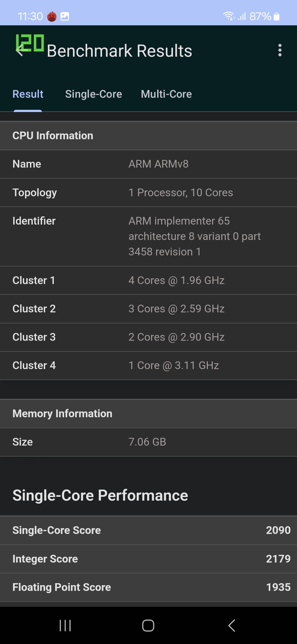Switch to the Single-Core tab
The height and width of the screenshot is (644, 297).
point(94,94)
